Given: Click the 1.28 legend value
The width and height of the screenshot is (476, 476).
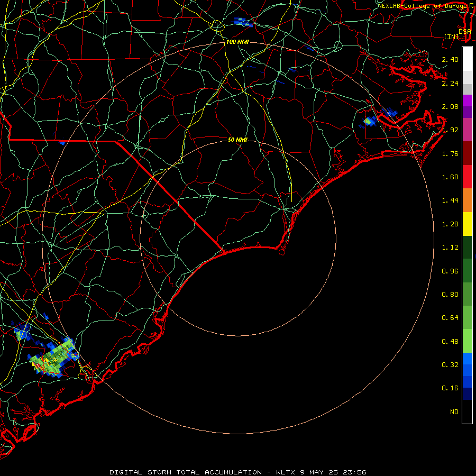Looking at the screenshot, I should (450, 224).
